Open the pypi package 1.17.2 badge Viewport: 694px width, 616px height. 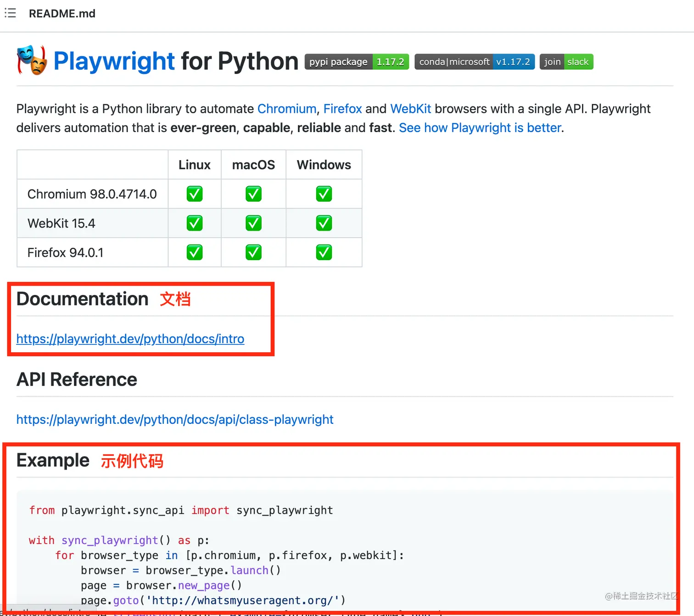click(357, 61)
